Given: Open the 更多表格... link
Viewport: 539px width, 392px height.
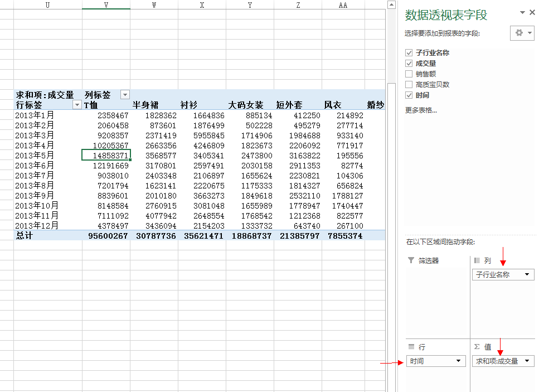Looking at the screenshot, I should coord(421,110).
